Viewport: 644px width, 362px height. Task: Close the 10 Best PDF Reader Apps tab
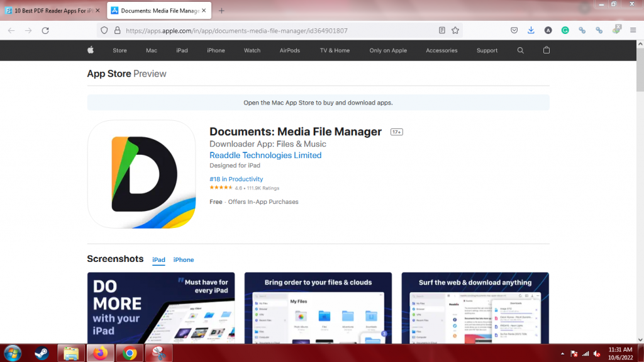pyautogui.click(x=97, y=11)
